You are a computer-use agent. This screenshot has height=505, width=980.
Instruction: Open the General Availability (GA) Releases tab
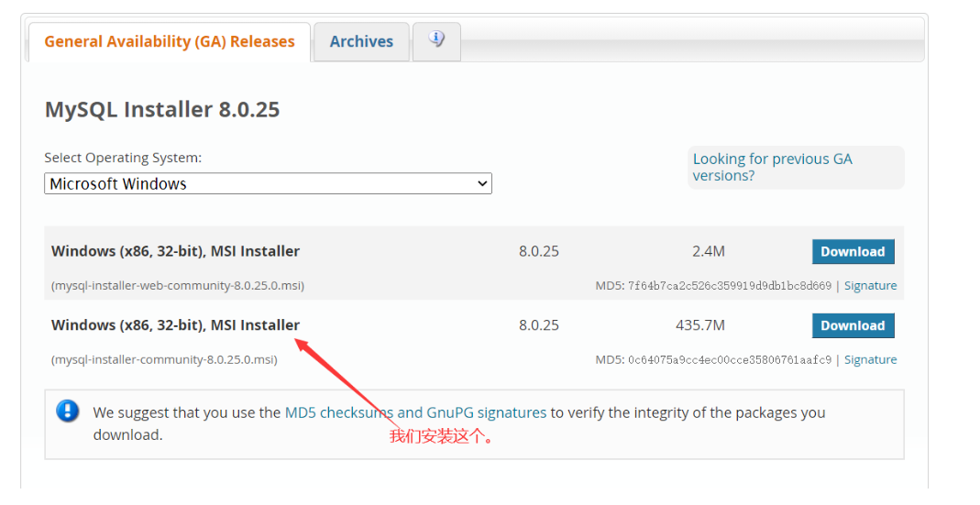point(170,42)
